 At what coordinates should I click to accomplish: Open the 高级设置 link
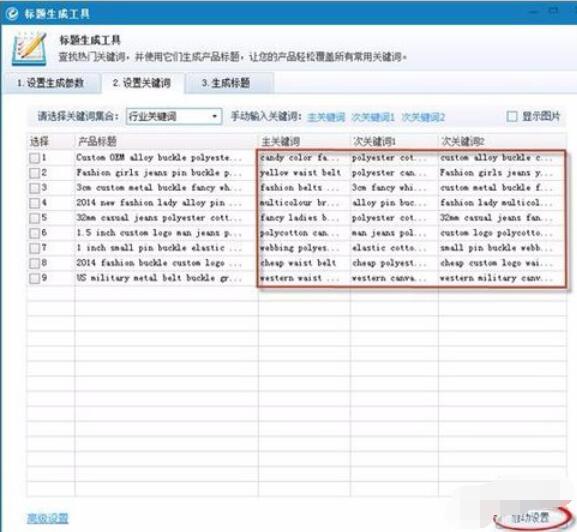pyautogui.click(x=47, y=518)
